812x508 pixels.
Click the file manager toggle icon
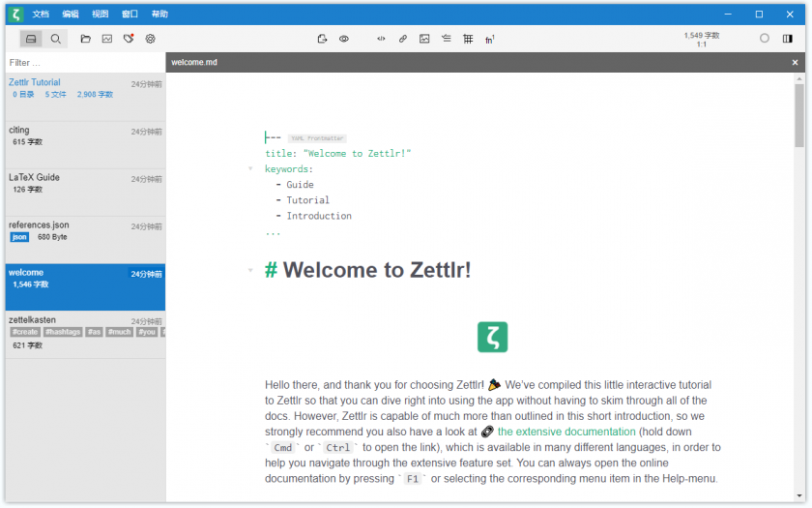click(31, 39)
